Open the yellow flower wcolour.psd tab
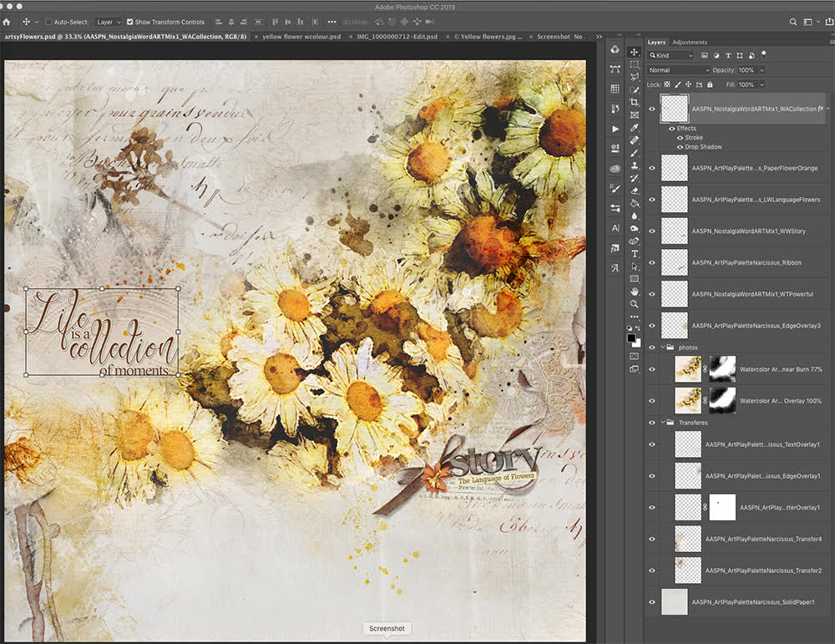 [301, 37]
